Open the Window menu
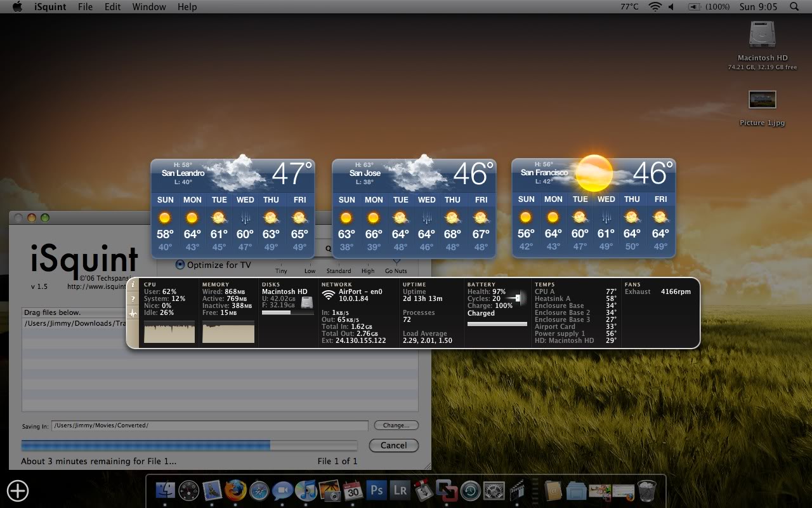812x508 pixels. coord(149,6)
